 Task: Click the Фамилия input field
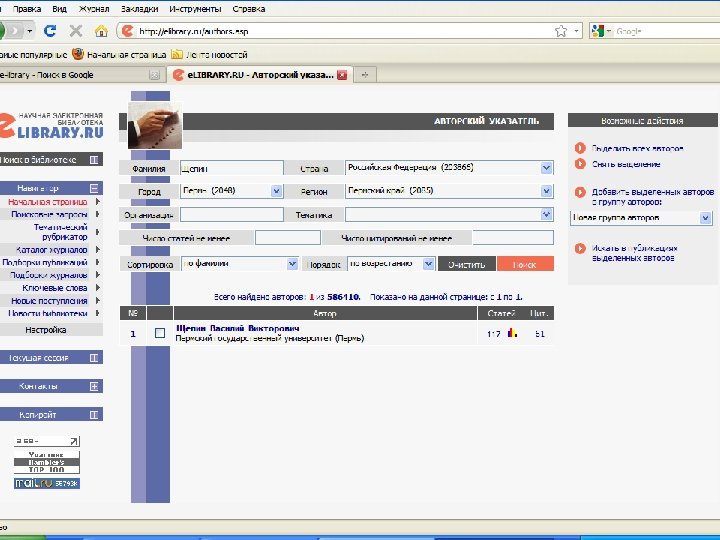(x=231, y=168)
